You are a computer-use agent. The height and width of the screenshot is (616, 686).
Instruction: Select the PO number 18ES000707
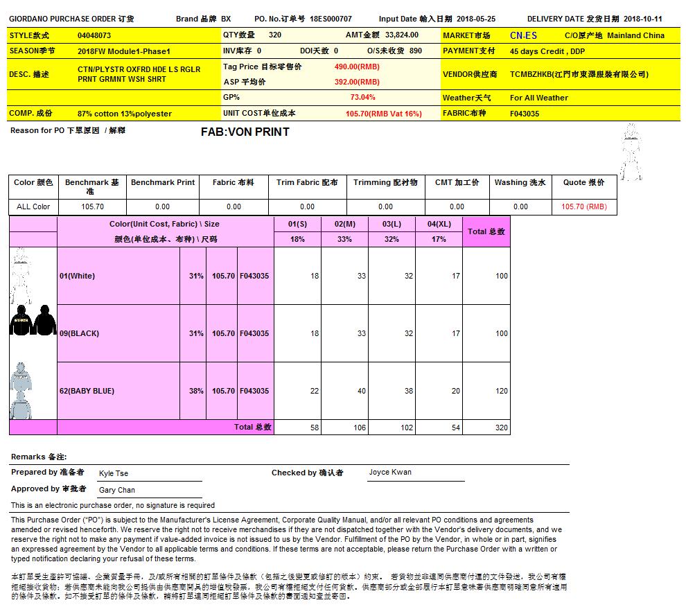click(331, 19)
